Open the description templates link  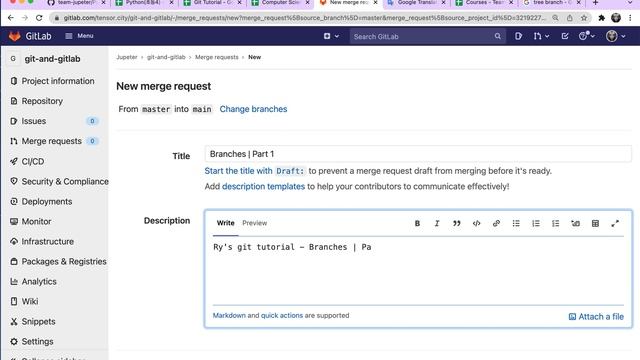(x=263, y=187)
